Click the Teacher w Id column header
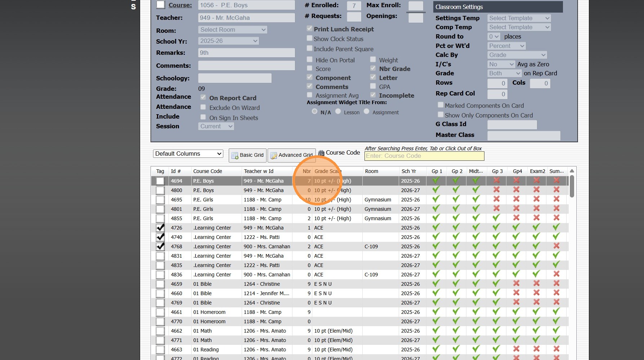Image resolution: width=644 pixels, height=360 pixels. coord(259,171)
